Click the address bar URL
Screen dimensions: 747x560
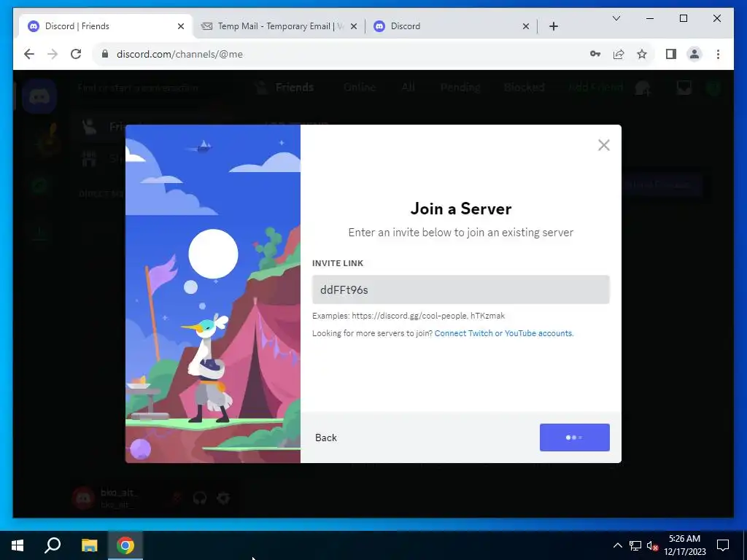tap(179, 54)
